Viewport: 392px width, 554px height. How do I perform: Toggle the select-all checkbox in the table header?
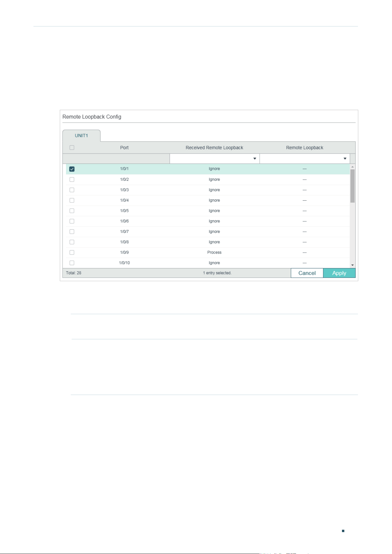pos(72,148)
